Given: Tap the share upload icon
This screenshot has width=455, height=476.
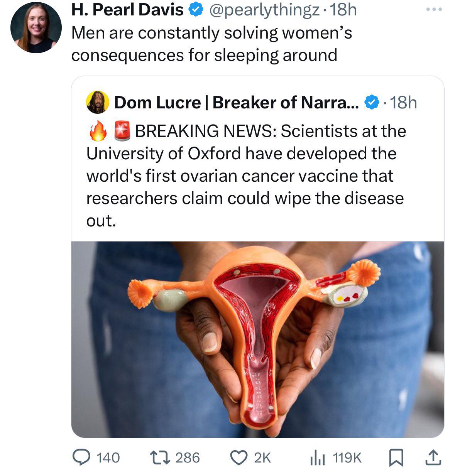Looking at the screenshot, I should (x=432, y=457).
